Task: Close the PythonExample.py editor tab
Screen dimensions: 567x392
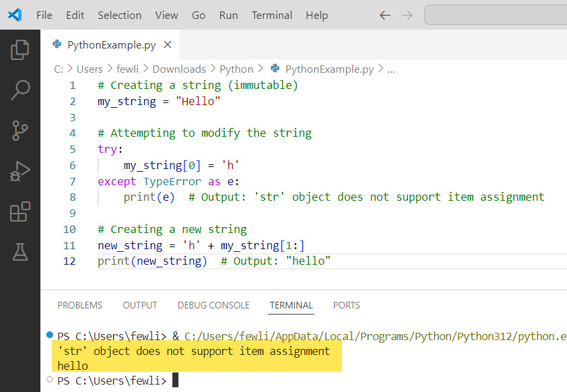Action: (168, 45)
